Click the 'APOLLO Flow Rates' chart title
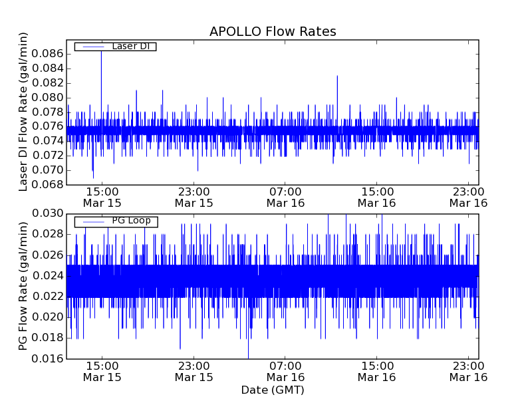532x399 pixels. coord(273,31)
